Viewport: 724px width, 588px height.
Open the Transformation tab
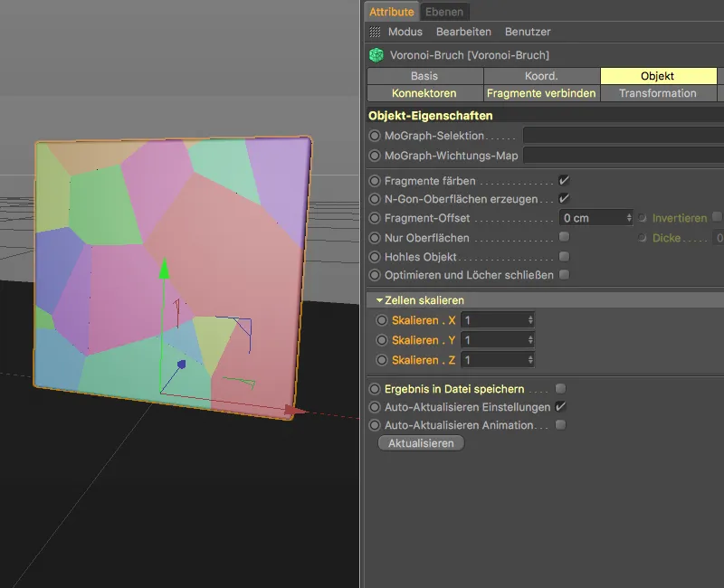(x=658, y=93)
